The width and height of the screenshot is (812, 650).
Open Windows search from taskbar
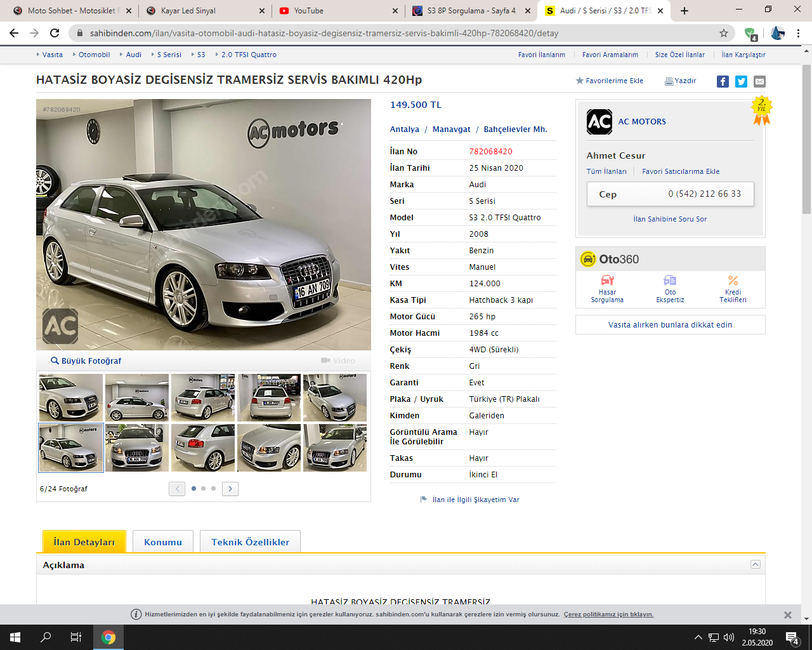coord(46,637)
